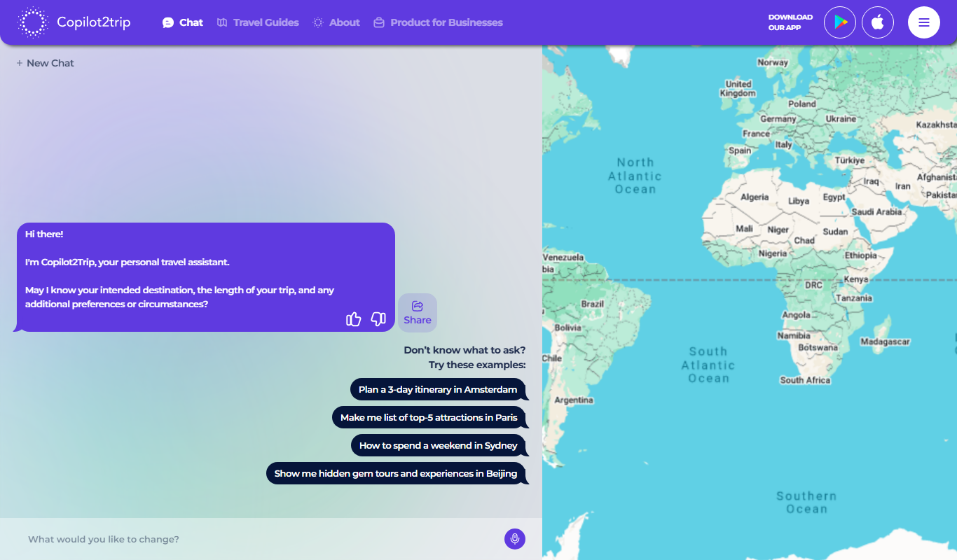The height and width of the screenshot is (560, 957).
Task: Click Argentina label on the map
Action: pyautogui.click(x=574, y=400)
